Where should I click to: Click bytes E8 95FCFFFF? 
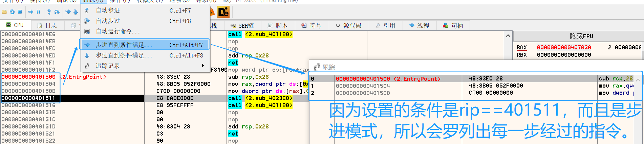pyautogui.click(x=175, y=105)
